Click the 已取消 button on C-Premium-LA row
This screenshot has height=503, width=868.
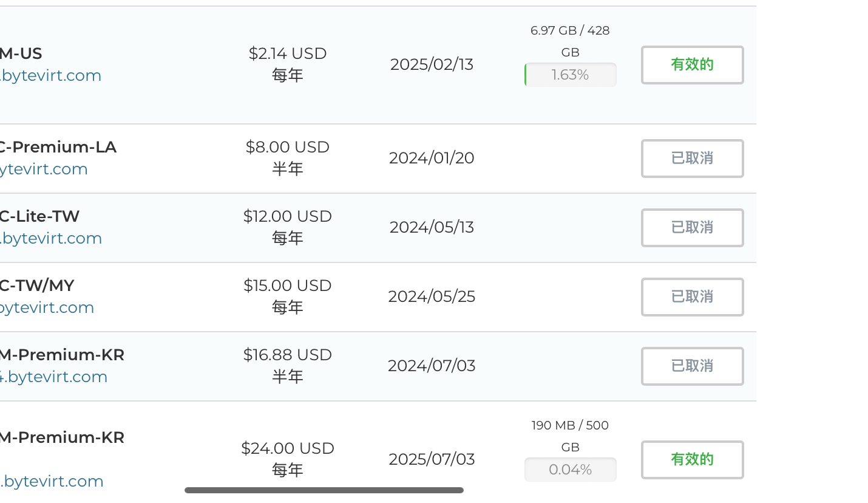coord(692,159)
